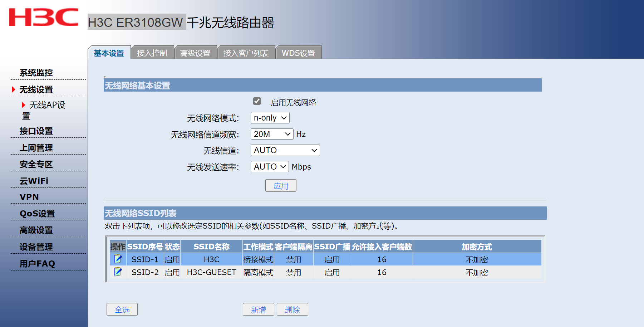Open the 无线信道 AUTO dropdown

pyautogui.click(x=285, y=150)
